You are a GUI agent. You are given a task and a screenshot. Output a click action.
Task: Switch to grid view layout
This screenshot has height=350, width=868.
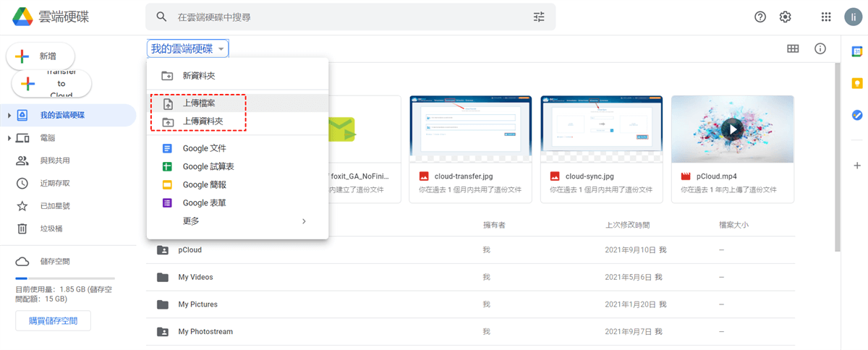coord(793,48)
